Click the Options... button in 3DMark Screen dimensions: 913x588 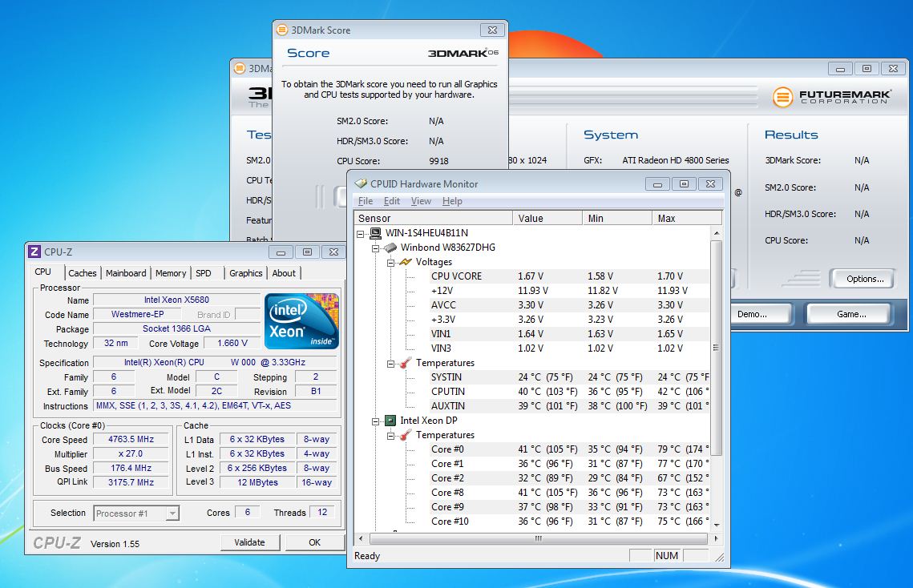click(x=864, y=279)
